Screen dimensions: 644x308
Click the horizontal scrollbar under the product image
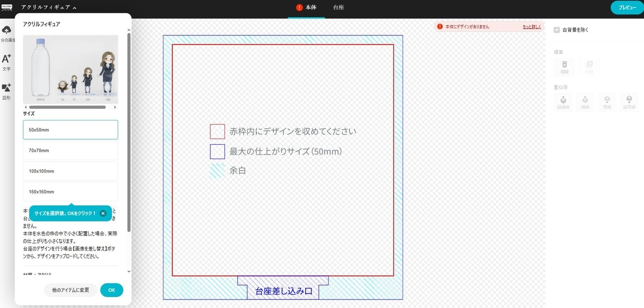(x=67, y=107)
